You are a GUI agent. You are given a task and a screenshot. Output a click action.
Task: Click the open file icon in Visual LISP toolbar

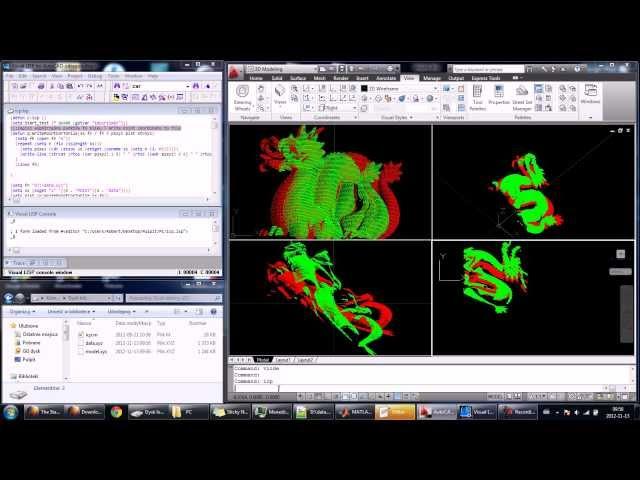tap(23, 86)
